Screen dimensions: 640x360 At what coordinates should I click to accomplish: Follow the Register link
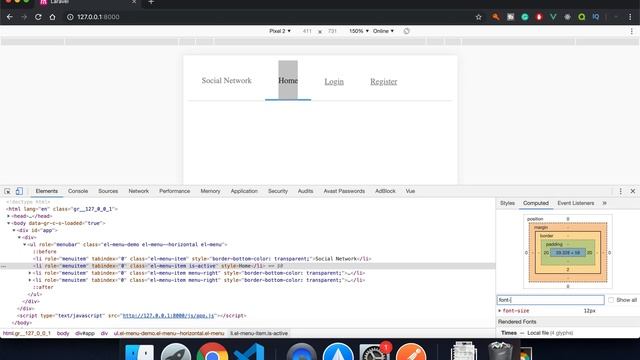point(384,82)
